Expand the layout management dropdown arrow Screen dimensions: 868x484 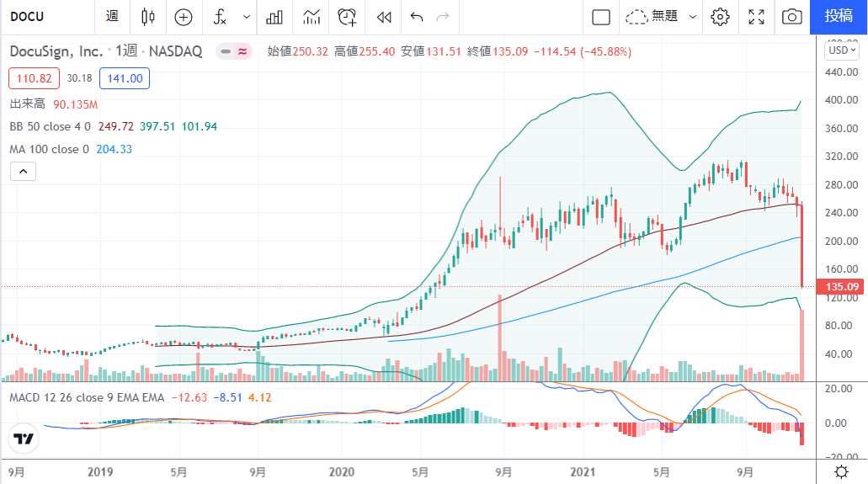click(x=693, y=17)
